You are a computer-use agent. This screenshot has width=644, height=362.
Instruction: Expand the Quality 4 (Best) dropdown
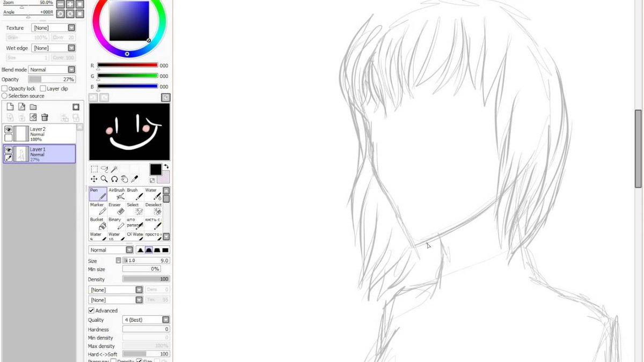(146, 320)
